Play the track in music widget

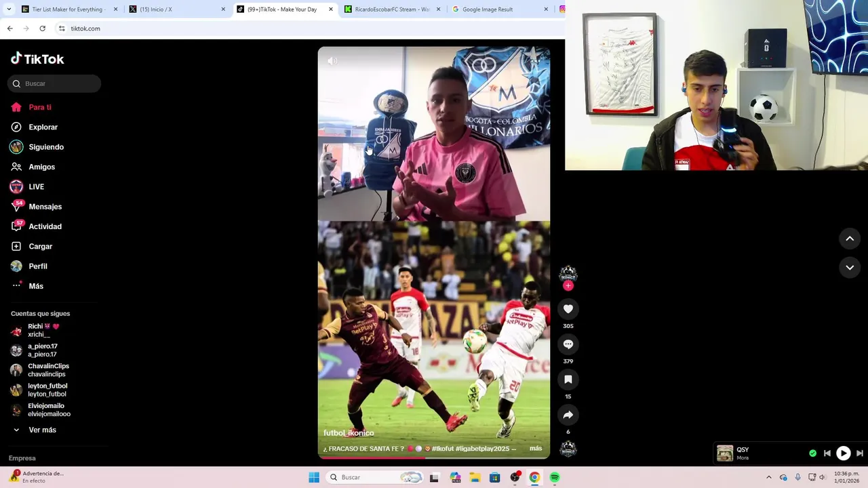pyautogui.click(x=843, y=453)
